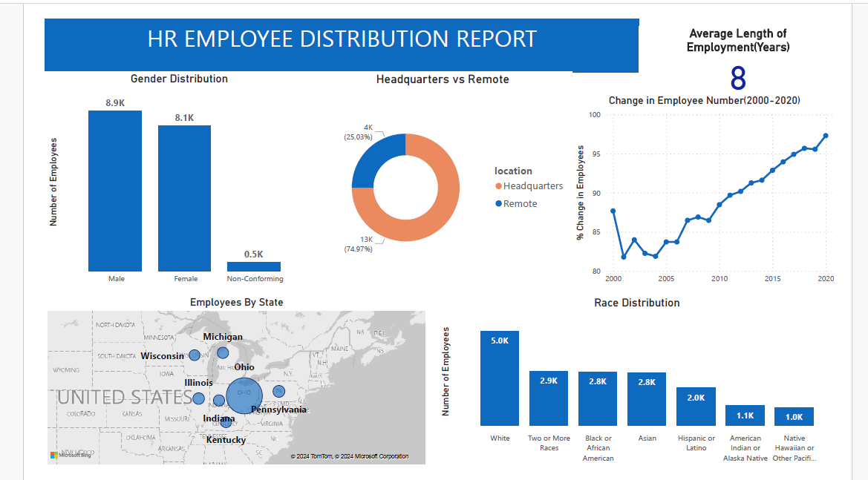Click the Gender Distribution chart title
Viewport: 868px width, 480px height.
click(180, 79)
